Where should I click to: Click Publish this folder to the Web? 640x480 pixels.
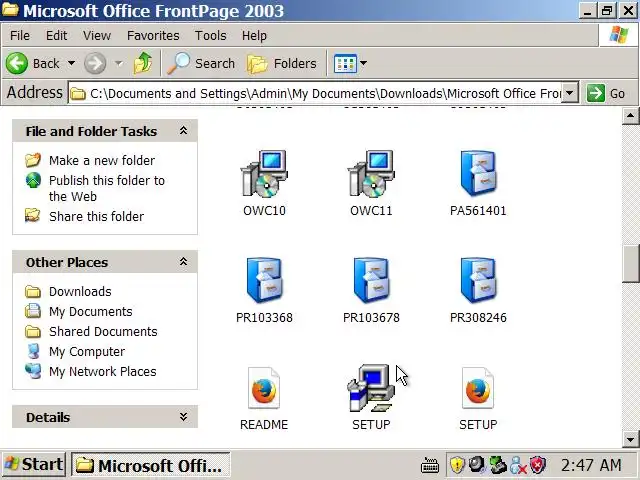(x=107, y=188)
